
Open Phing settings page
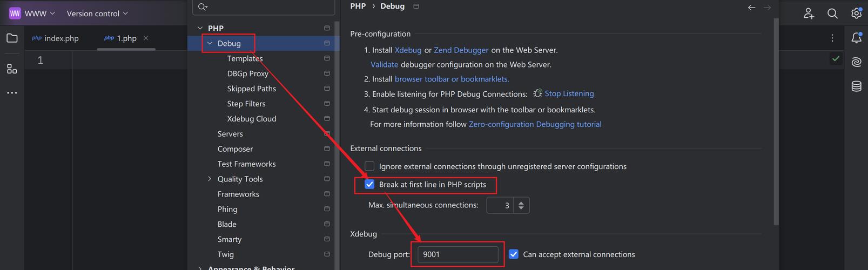(227, 209)
